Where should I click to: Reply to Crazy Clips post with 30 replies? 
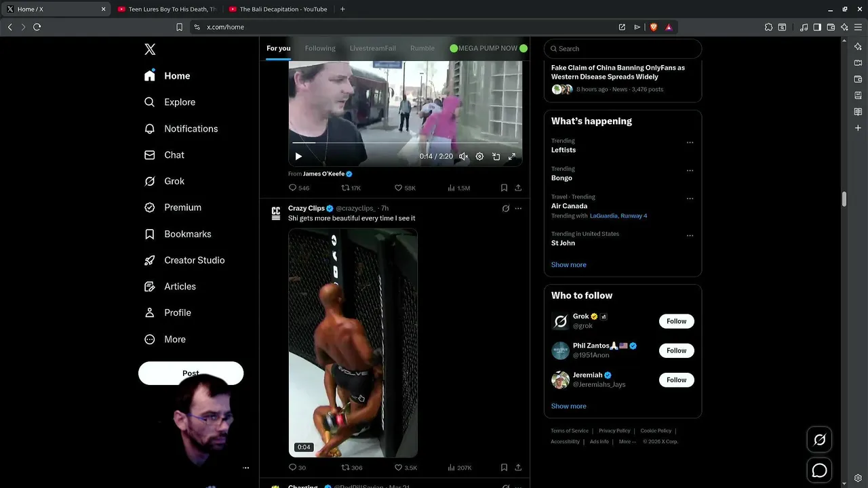[297, 468]
